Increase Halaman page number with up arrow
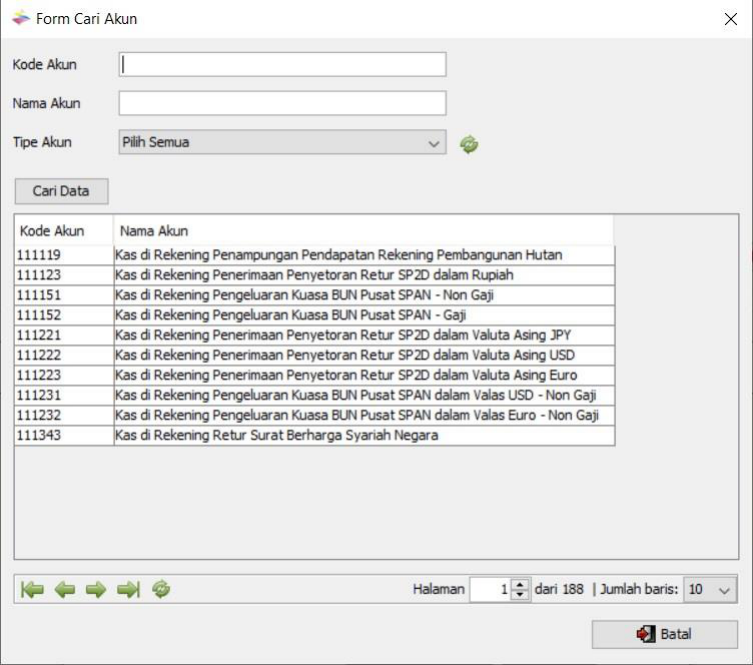 pos(519,584)
